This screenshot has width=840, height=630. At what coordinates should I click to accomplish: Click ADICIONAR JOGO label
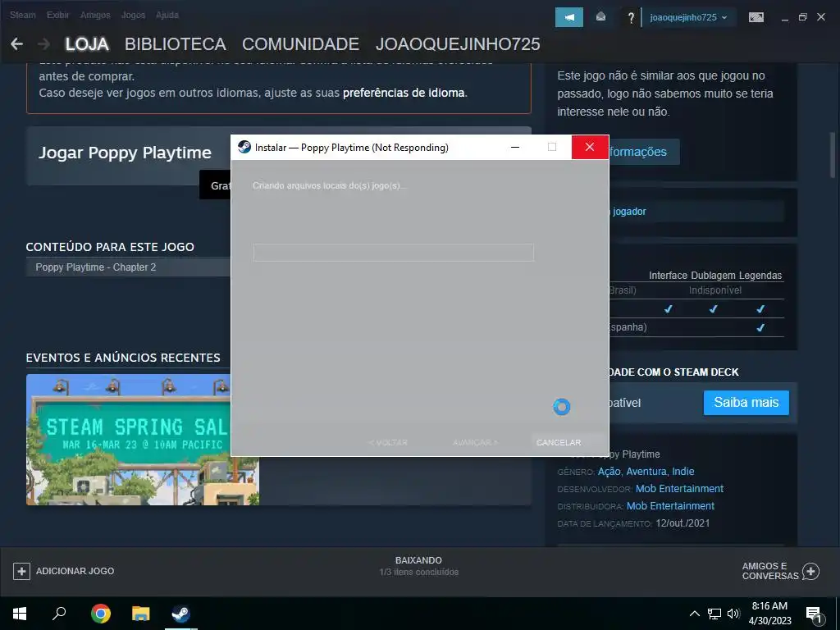(75, 571)
